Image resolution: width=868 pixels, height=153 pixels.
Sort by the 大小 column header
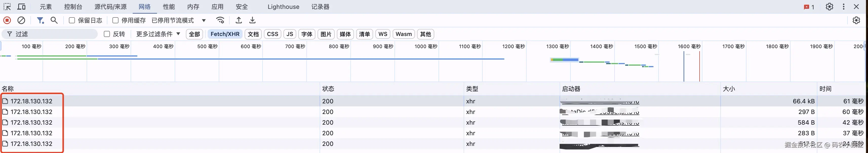point(769,89)
